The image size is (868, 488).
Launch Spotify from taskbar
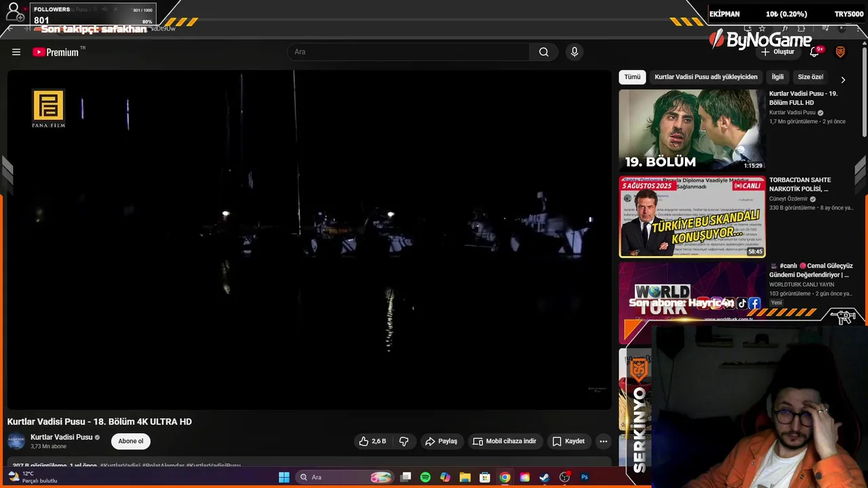click(425, 477)
